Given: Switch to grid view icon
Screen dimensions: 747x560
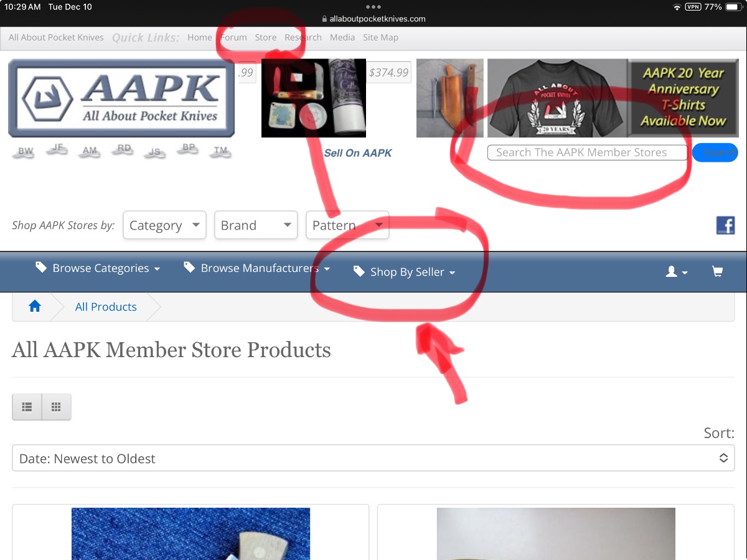Looking at the screenshot, I should coord(56,407).
